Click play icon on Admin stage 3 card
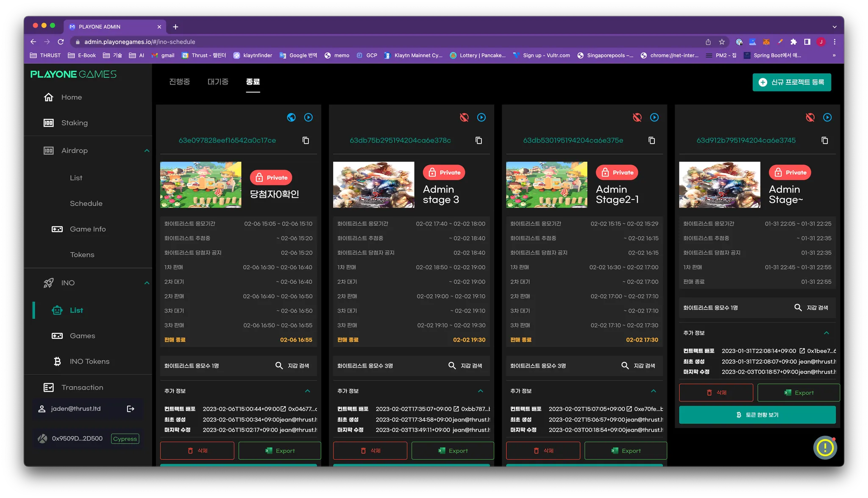 (x=481, y=117)
